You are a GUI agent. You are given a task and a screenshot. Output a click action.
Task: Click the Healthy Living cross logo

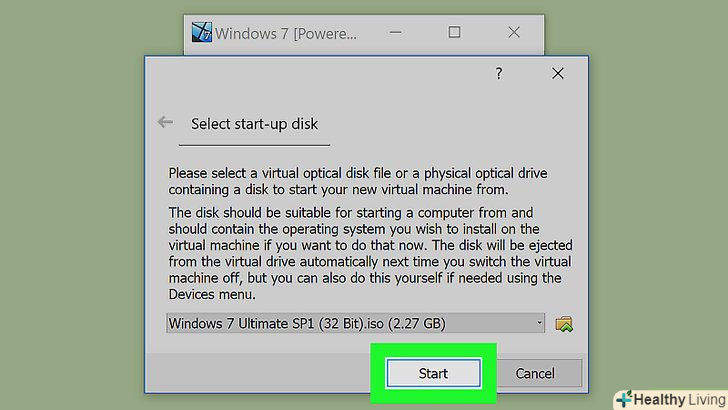[626, 396]
